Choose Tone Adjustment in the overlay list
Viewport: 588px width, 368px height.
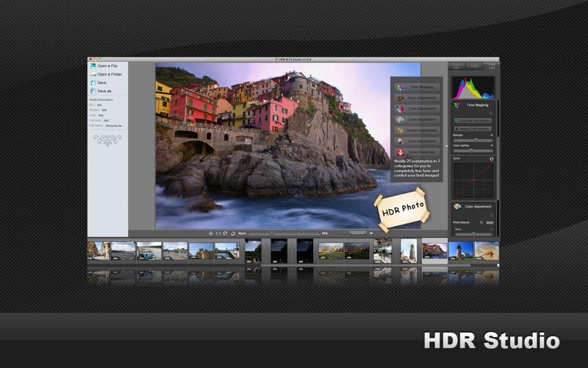coord(417,109)
